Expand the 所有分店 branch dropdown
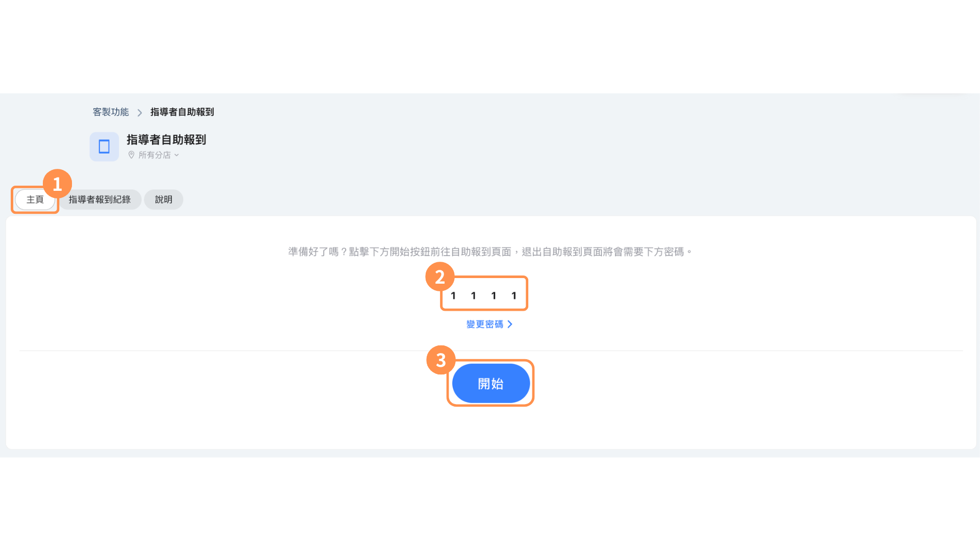The image size is (980, 551). (154, 155)
